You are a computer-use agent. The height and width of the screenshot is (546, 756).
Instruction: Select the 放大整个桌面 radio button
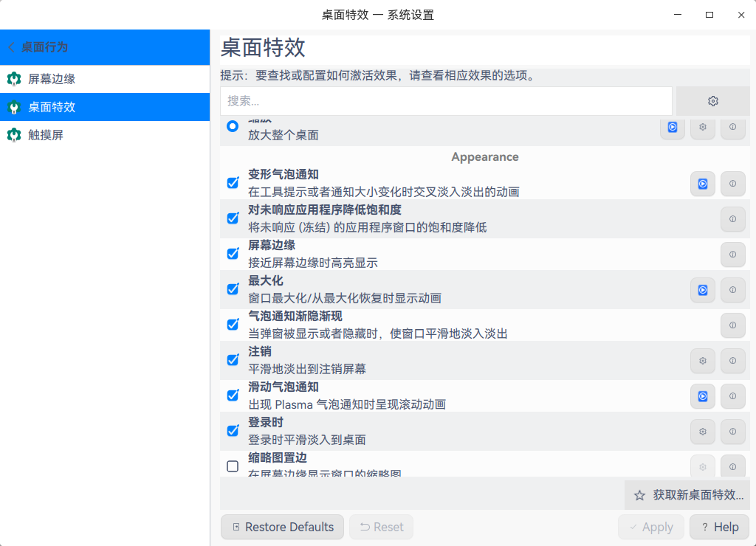tap(233, 126)
